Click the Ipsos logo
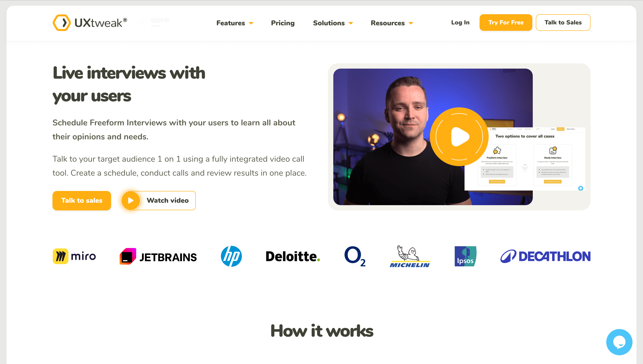The width and height of the screenshot is (643, 364). (465, 256)
